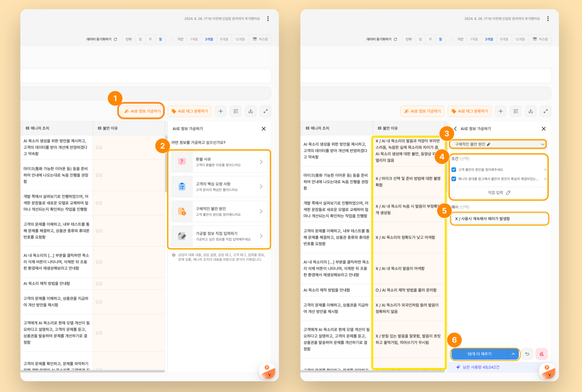Select the 12개월 period tab in right panel
Image resolution: width=582 pixels, height=392 pixels.
(520, 39)
